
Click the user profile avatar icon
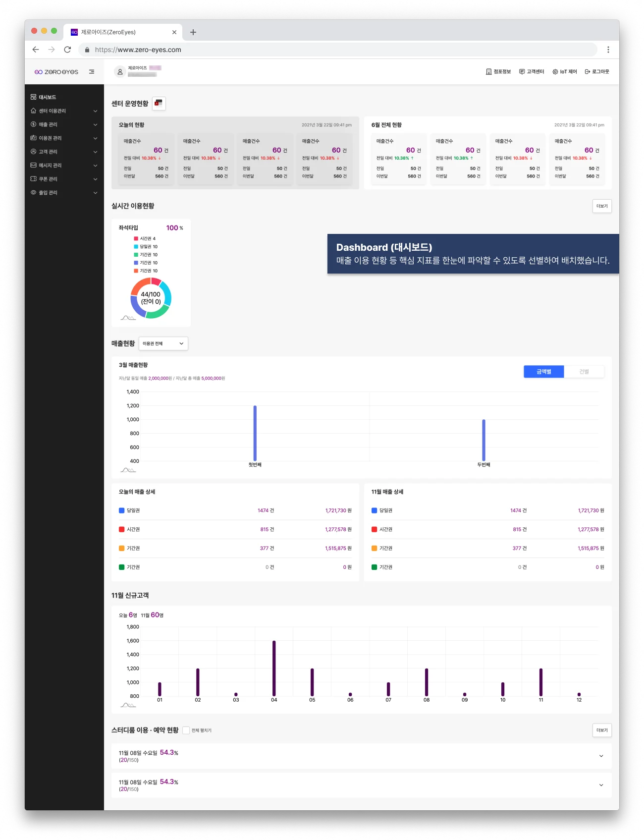(x=120, y=72)
